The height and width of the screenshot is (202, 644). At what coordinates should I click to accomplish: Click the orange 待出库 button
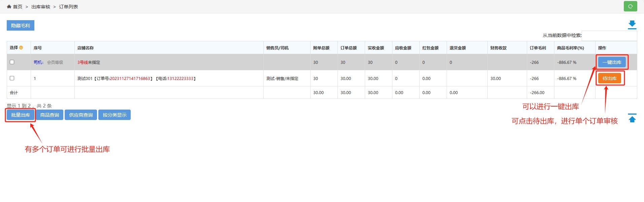click(x=610, y=78)
